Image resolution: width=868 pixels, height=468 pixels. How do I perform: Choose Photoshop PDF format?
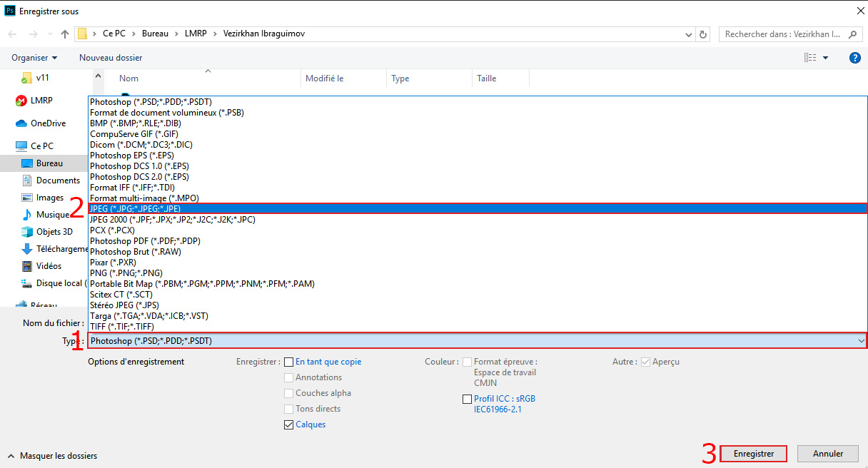[x=477, y=241]
